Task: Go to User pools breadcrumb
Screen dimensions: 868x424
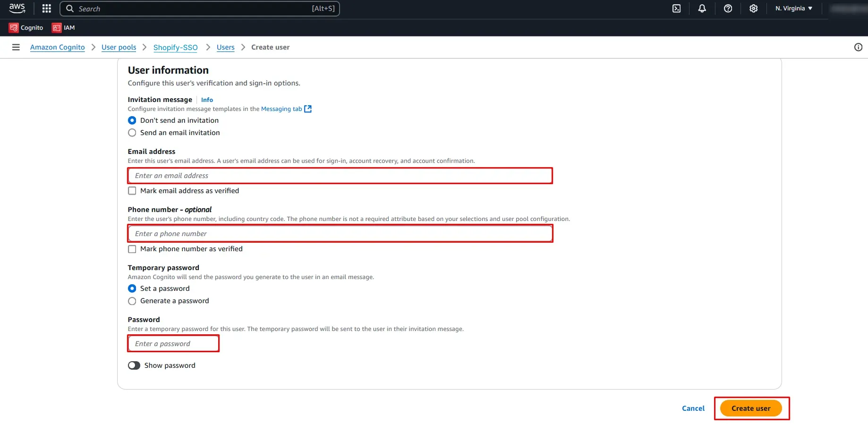Action: 119,47
